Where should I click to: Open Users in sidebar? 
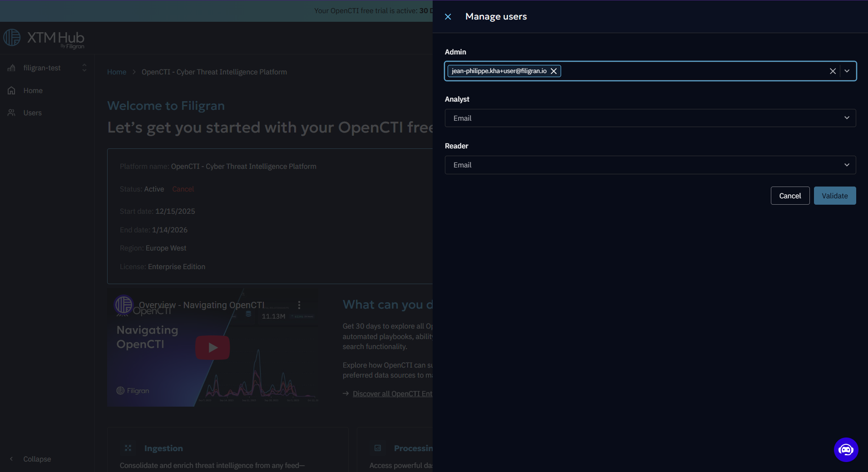point(32,113)
